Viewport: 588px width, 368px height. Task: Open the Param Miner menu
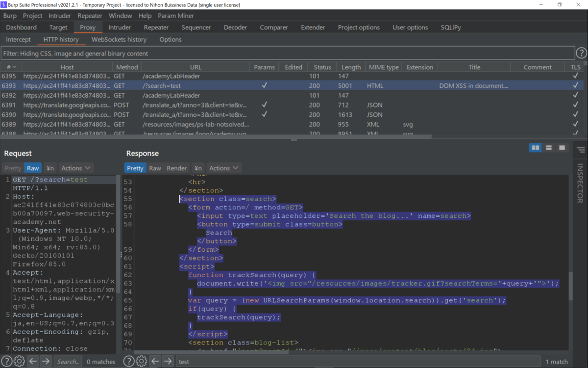[x=176, y=15]
